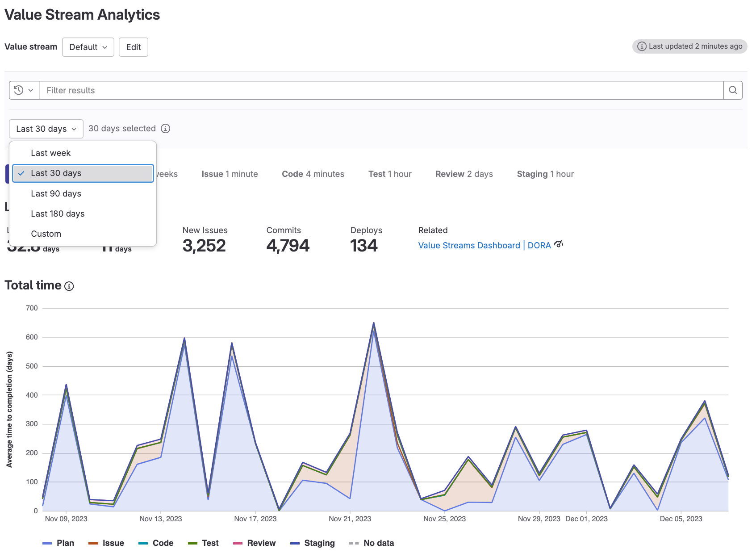
Task: Click the Edit value stream button
Action: pyautogui.click(x=133, y=47)
